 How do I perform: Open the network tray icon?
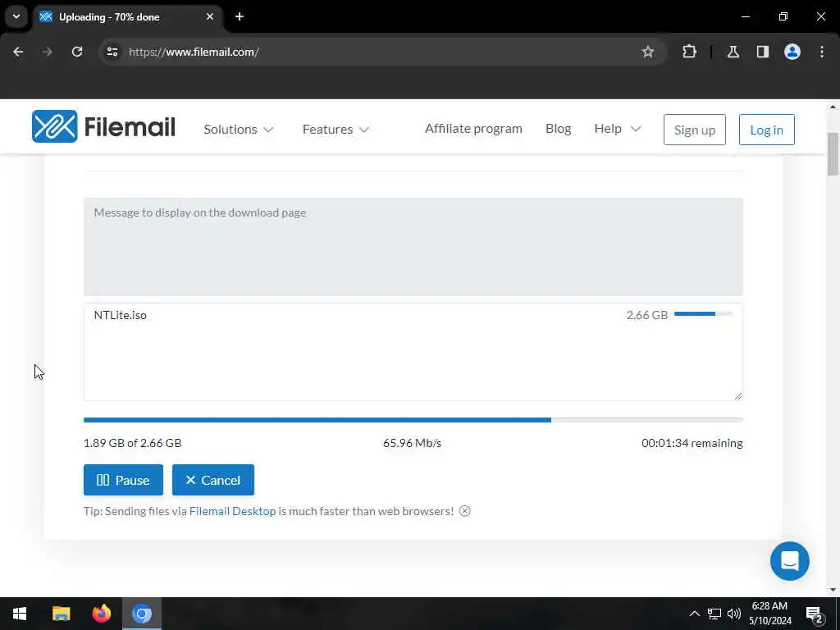[714, 614]
